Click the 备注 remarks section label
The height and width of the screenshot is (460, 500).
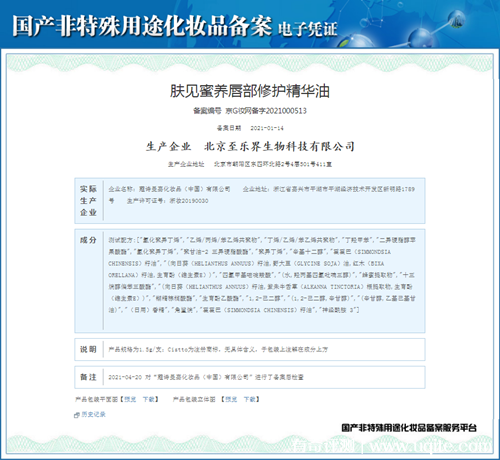(88, 377)
